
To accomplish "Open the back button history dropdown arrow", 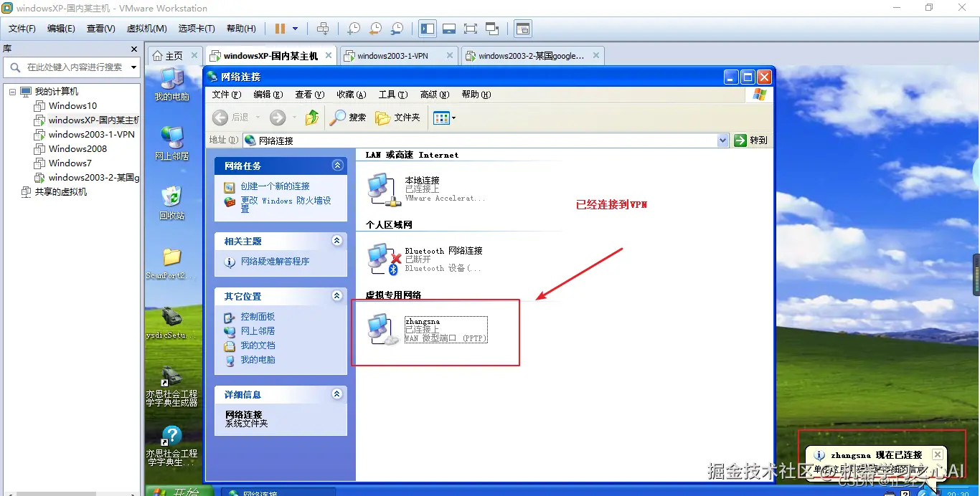I will [257, 118].
